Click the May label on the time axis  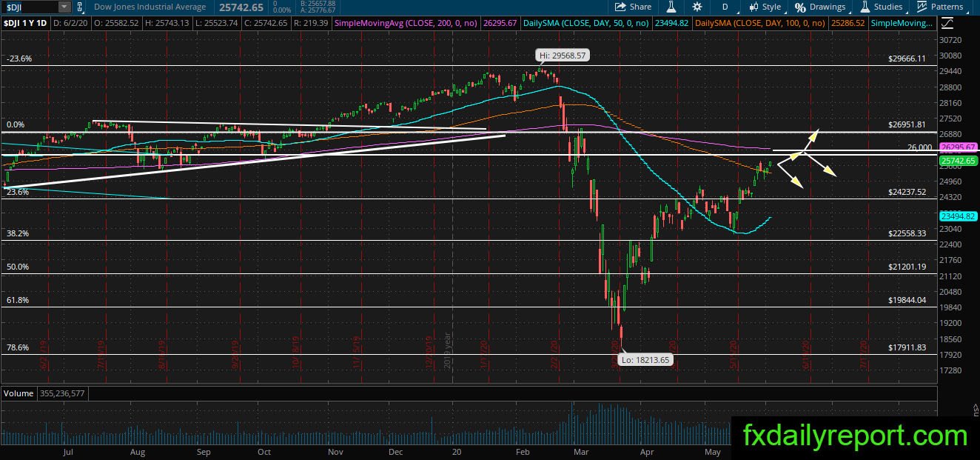(712, 452)
